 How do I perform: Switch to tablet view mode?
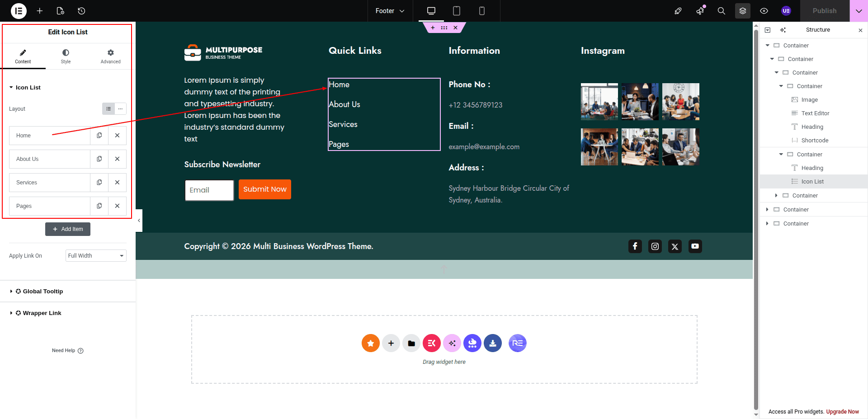[x=457, y=11]
